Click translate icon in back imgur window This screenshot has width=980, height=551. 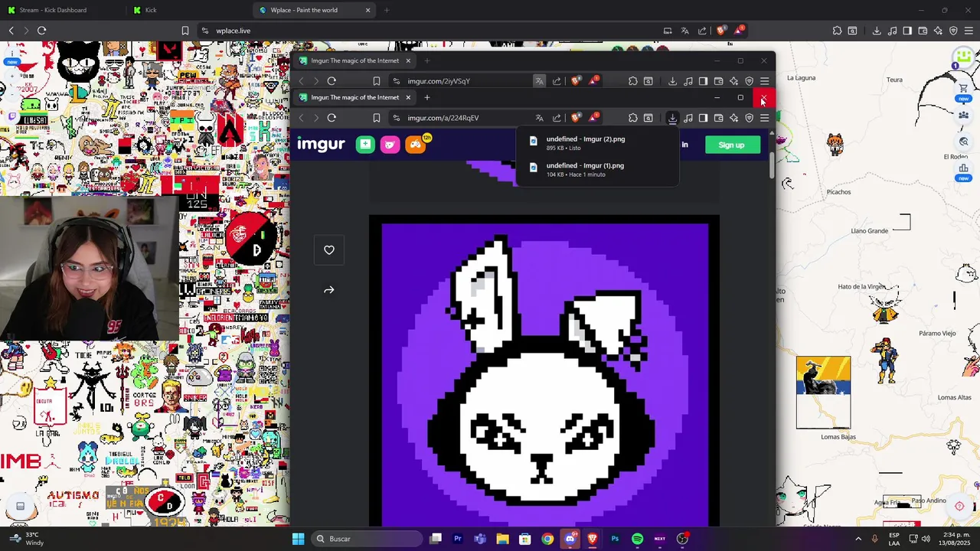[x=539, y=81]
